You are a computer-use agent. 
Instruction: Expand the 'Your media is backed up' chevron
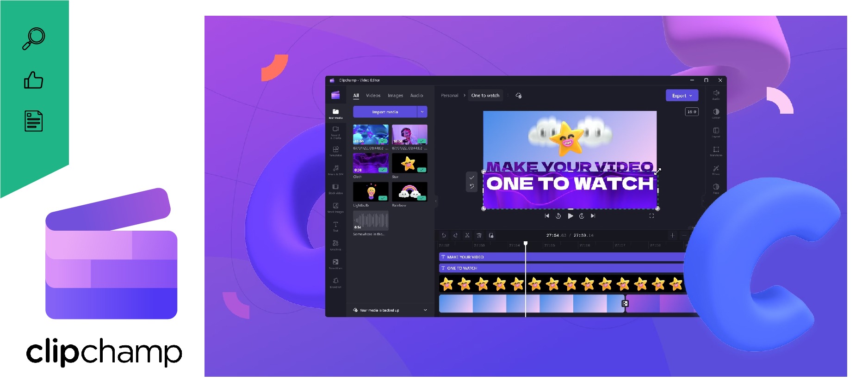[x=425, y=310]
